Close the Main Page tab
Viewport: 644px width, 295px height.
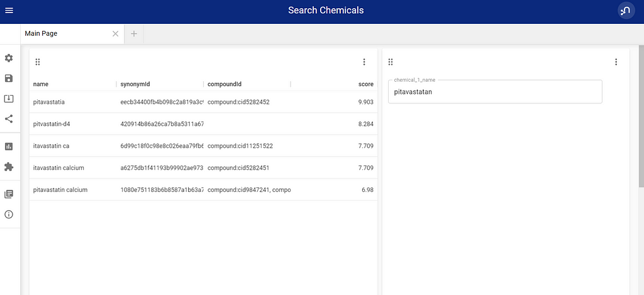tap(116, 34)
